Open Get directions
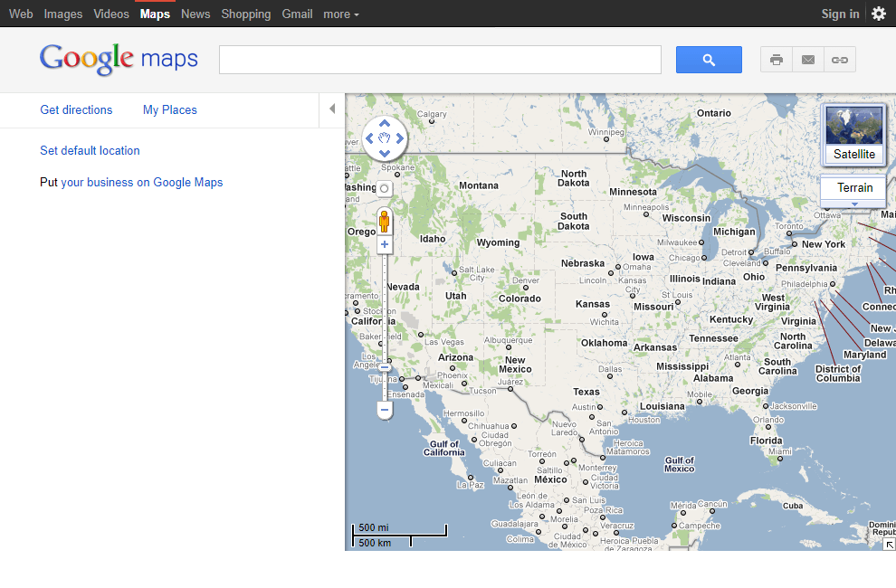 click(x=76, y=109)
